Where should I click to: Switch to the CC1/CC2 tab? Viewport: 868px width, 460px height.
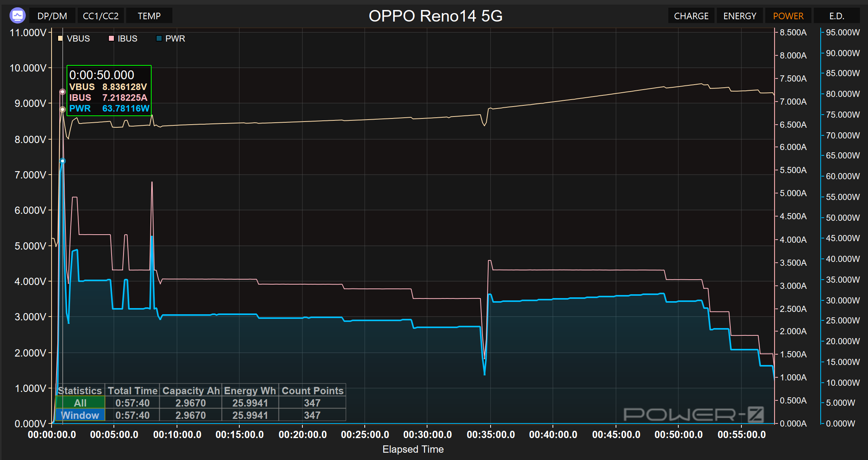point(100,16)
